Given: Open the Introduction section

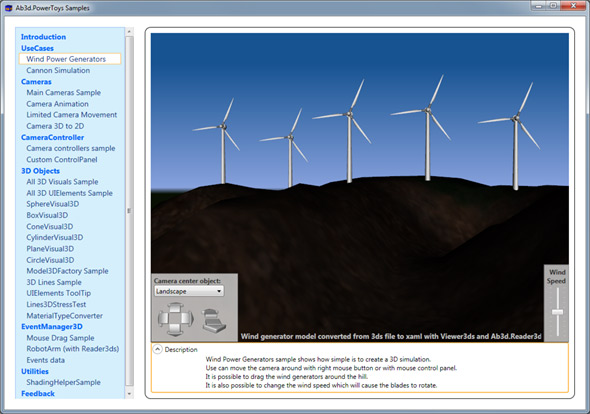Looking at the screenshot, I should click(x=43, y=37).
